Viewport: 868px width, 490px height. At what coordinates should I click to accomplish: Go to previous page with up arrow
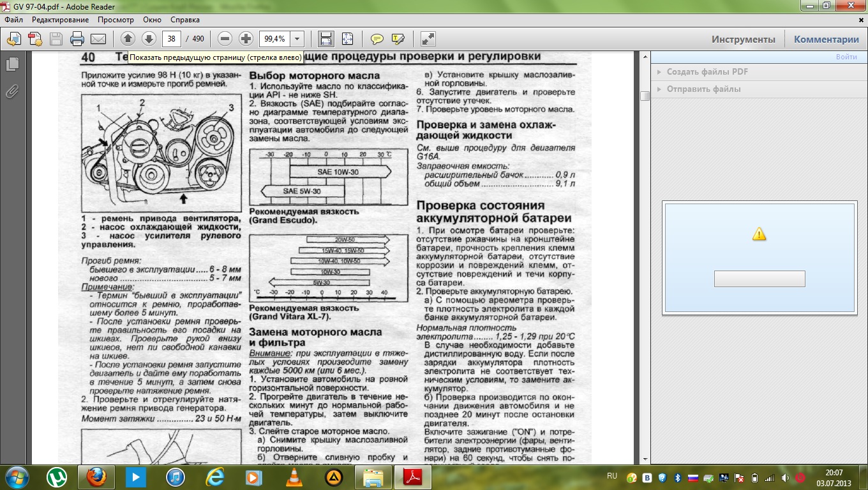128,39
